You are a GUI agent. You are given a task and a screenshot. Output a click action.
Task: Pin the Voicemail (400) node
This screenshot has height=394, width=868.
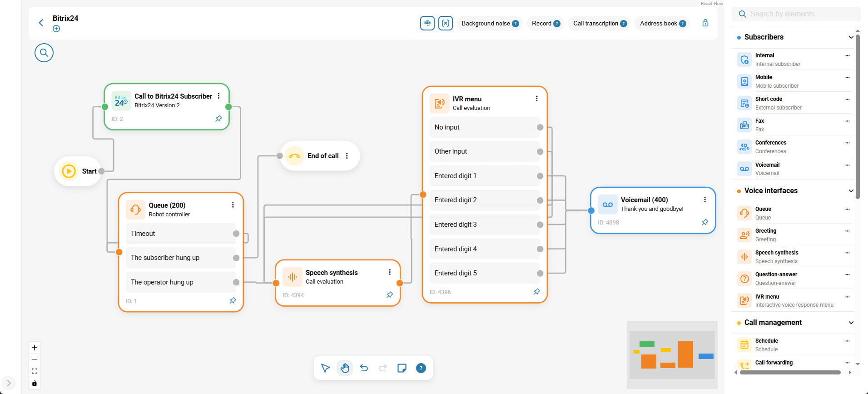tap(704, 222)
